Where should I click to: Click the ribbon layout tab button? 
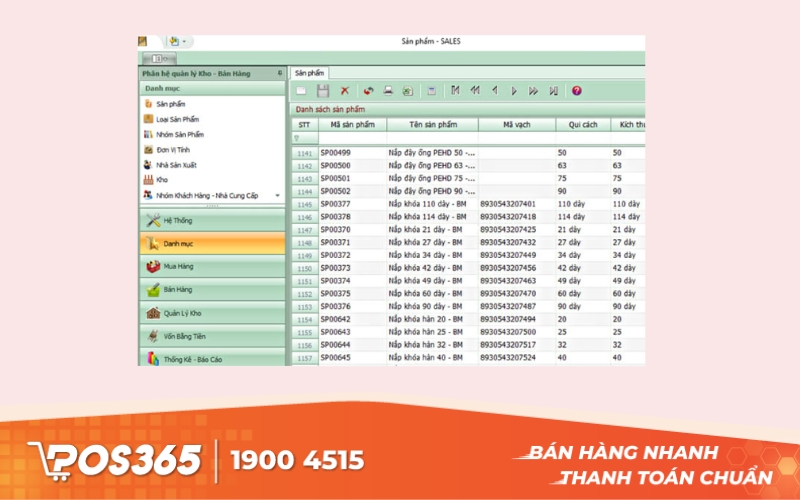(159, 59)
